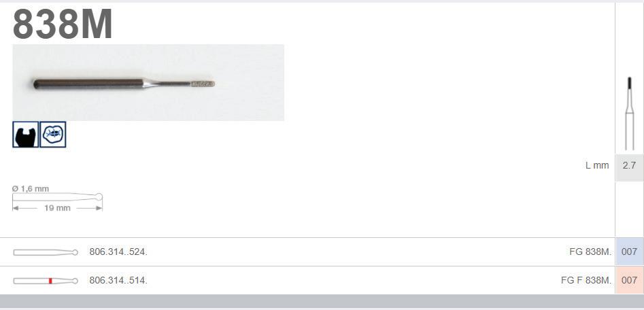
Task: Click the shank dimension drawing with 19 mm
Action: (x=58, y=200)
